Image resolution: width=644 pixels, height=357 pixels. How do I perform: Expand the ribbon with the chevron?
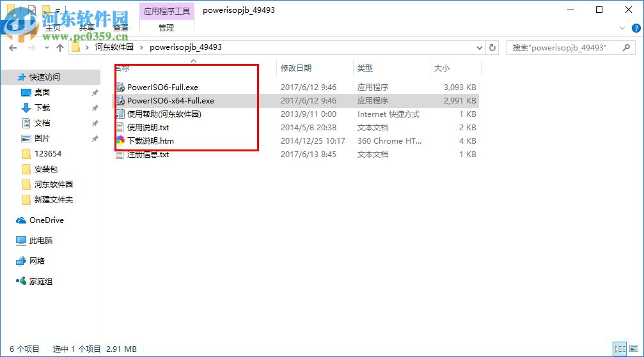[622, 28]
